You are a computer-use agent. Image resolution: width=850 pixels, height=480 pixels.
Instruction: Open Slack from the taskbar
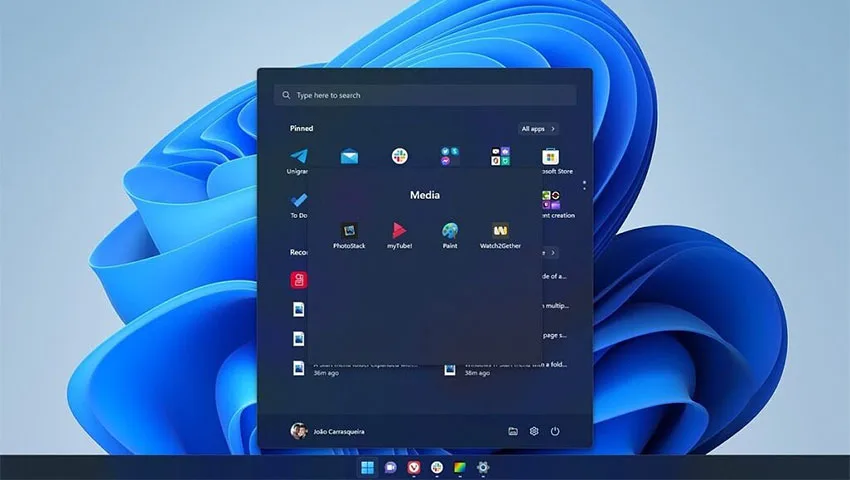[x=437, y=467]
